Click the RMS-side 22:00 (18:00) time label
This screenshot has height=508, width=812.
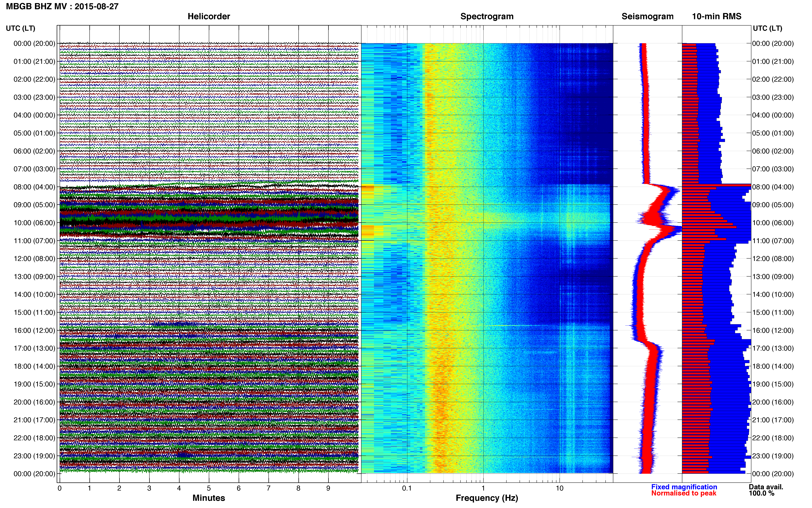coord(773,438)
